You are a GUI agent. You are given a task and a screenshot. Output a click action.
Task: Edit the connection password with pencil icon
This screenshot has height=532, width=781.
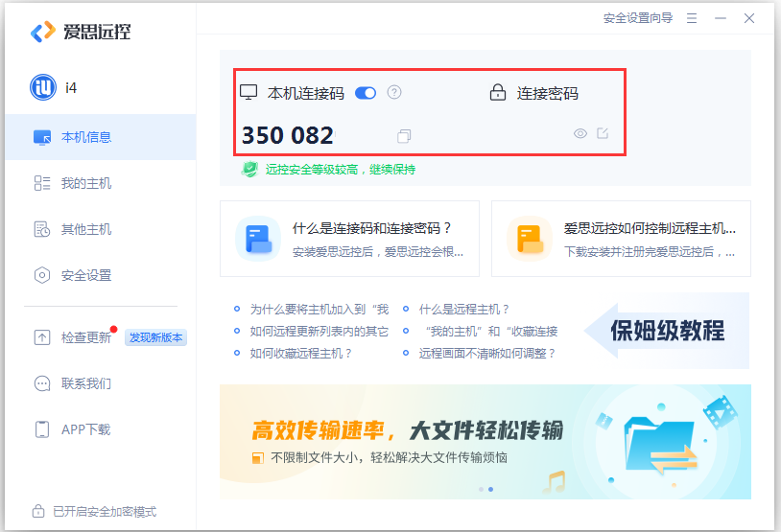[603, 133]
